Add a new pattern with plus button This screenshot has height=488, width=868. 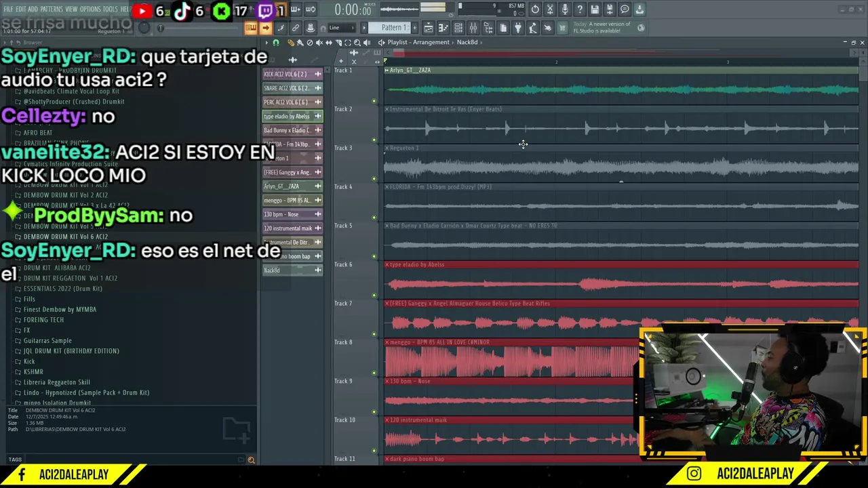pyautogui.click(x=414, y=28)
